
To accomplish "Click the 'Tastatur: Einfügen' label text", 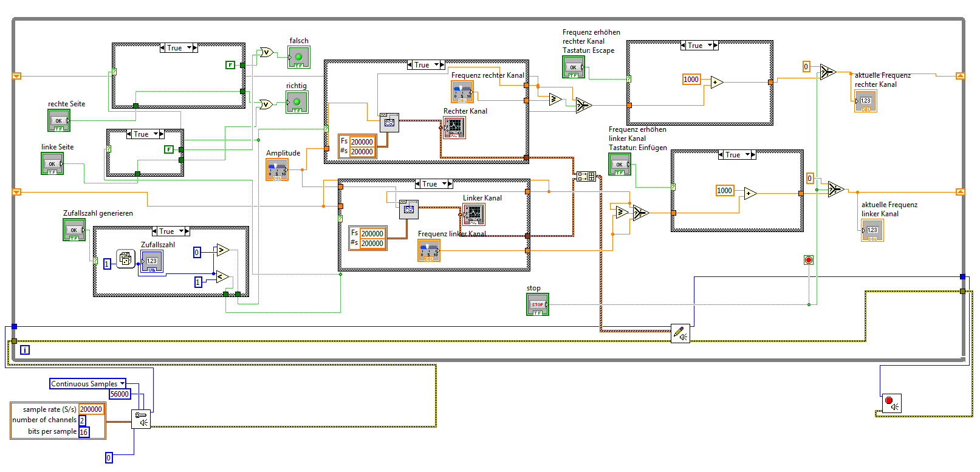I will coord(638,148).
